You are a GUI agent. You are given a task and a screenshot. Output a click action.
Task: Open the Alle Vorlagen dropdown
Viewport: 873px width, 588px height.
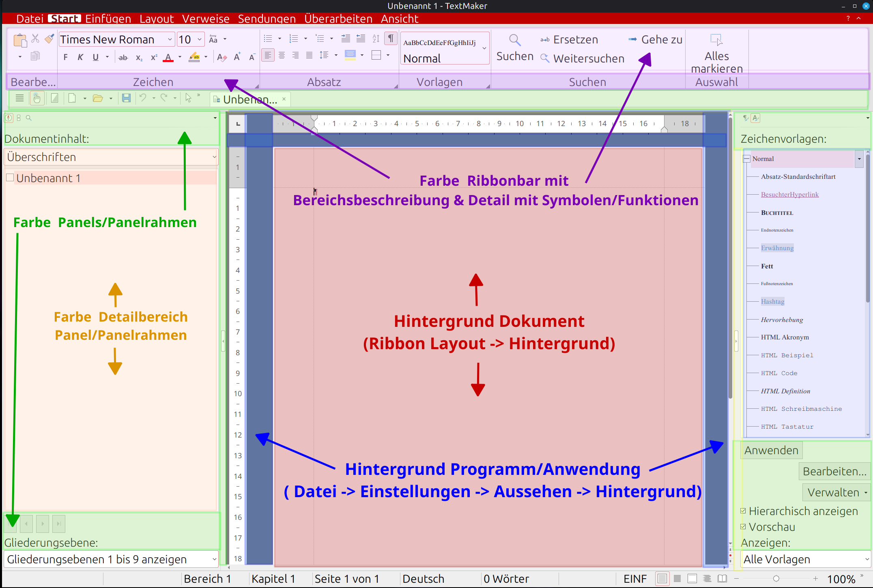point(806,560)
